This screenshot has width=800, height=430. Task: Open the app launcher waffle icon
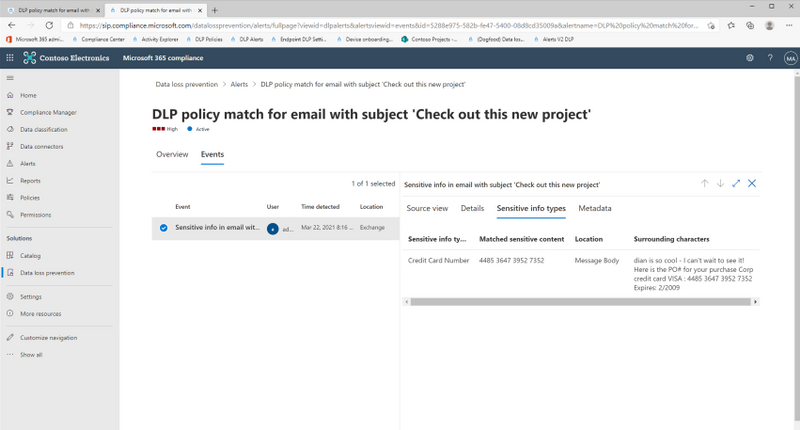click(10, 58)
